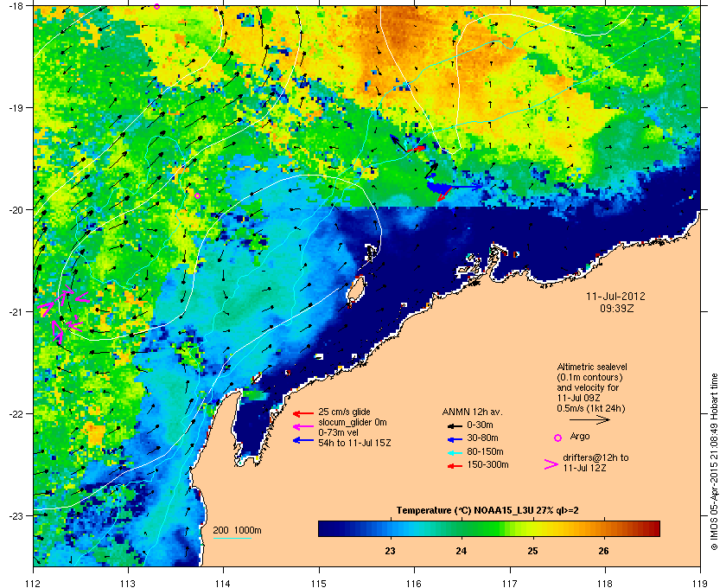
Task: Click the 'slocum_glider 0m' legend text
Action: pyautogui.click(x=353, y=423)
